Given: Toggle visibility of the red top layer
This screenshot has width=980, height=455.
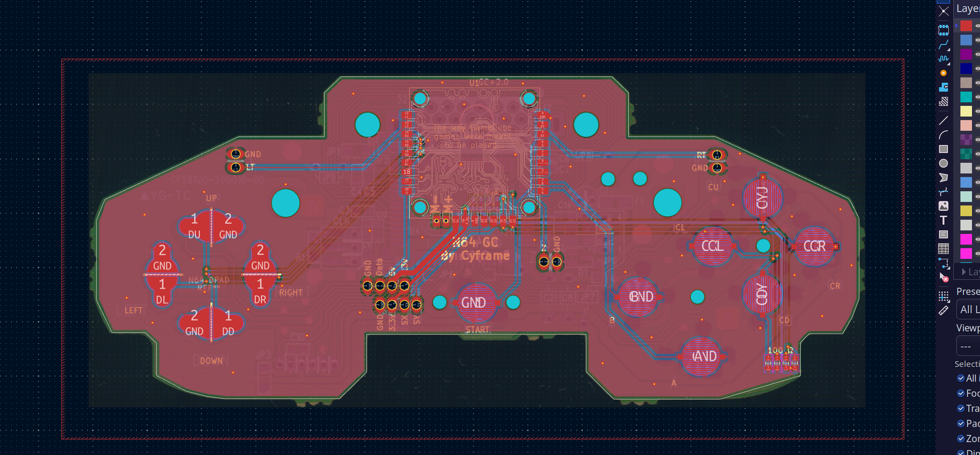Looking at the screenshot, I should coord(977,26).
